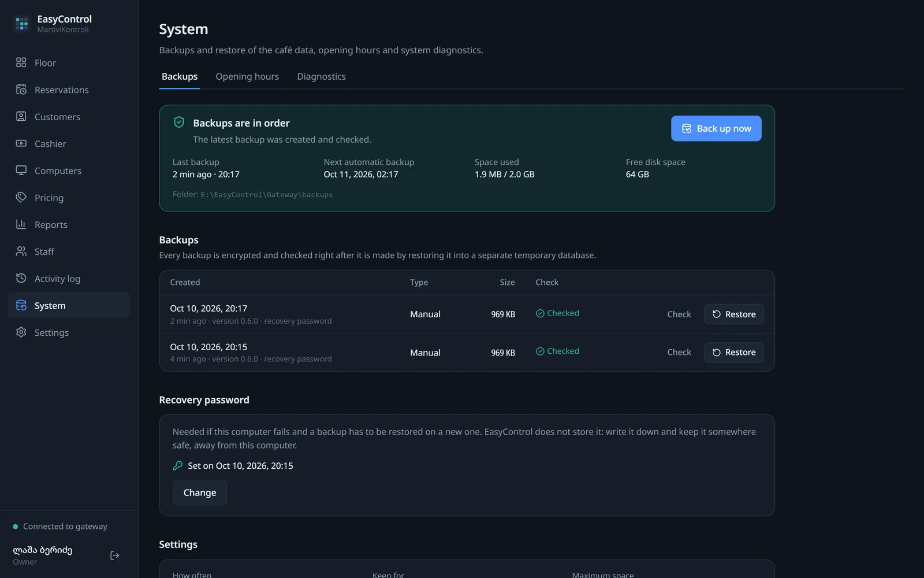
Task: Open Floor via its grid icon
Action: [21, 62]
